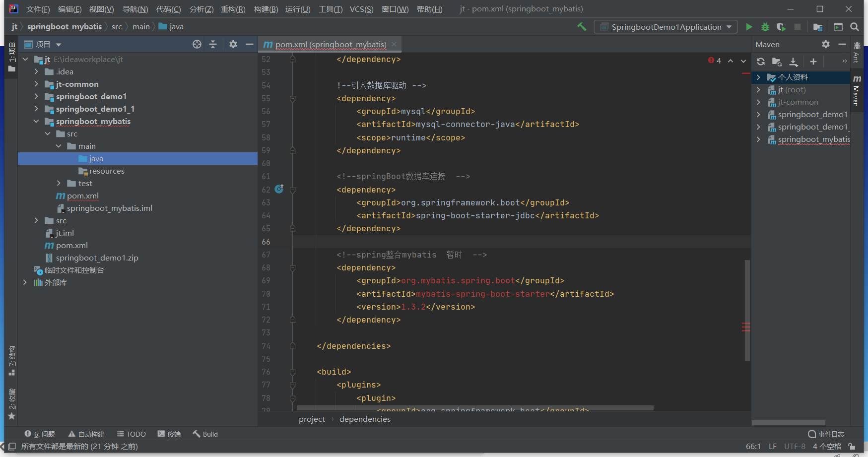The image size is (868, 457).
Task: Expand the jt-common module
Action: click(x=36, y=84)
